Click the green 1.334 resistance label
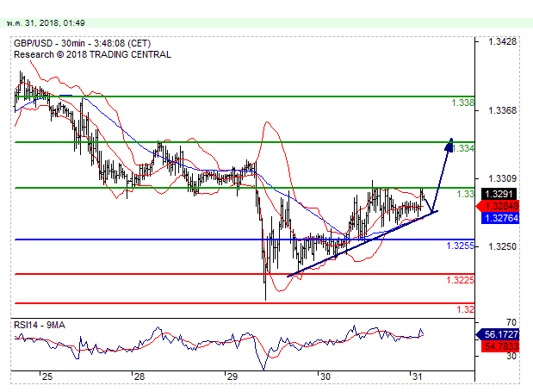533x392 pixels. pyautogui.click(x=463, y=148)
